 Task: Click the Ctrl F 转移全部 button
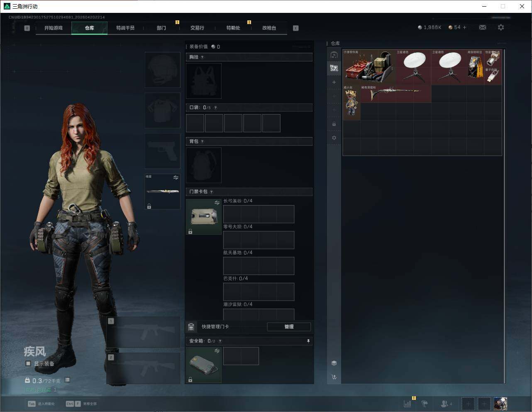pos(81,404)
